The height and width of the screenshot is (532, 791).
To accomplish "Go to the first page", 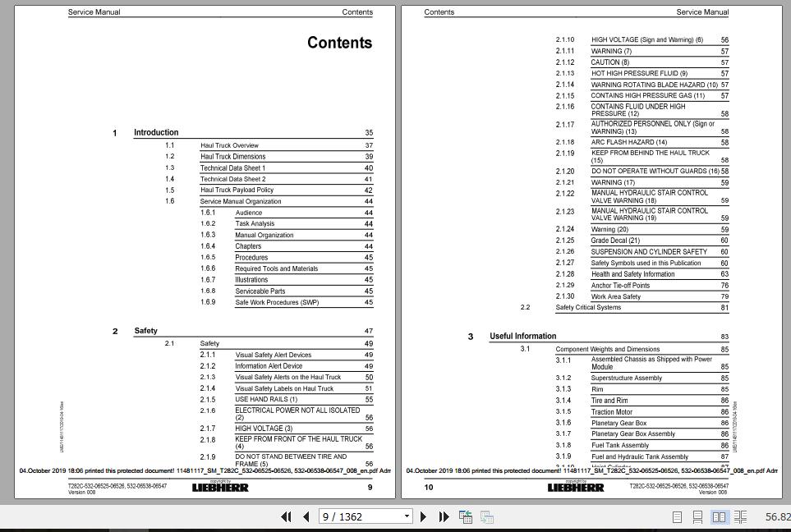I will (x=286, y=516).
